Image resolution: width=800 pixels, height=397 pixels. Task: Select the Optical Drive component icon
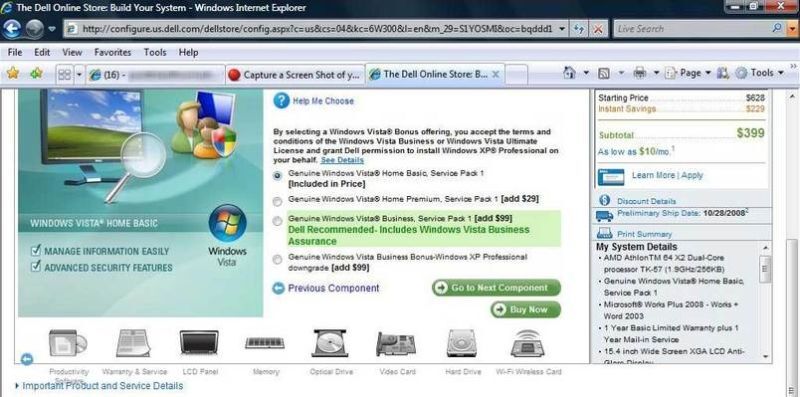(x=330, y=343)
